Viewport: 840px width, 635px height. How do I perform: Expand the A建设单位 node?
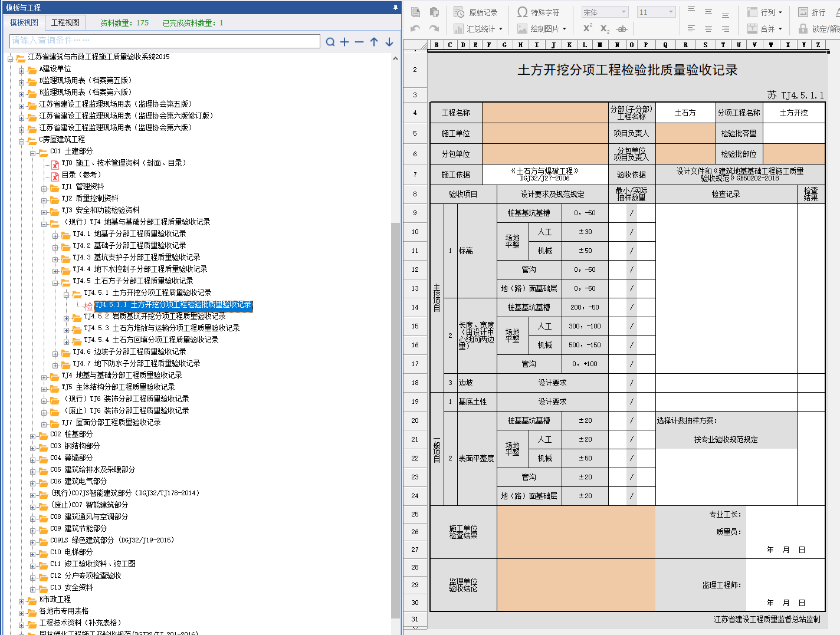(22, 70)
